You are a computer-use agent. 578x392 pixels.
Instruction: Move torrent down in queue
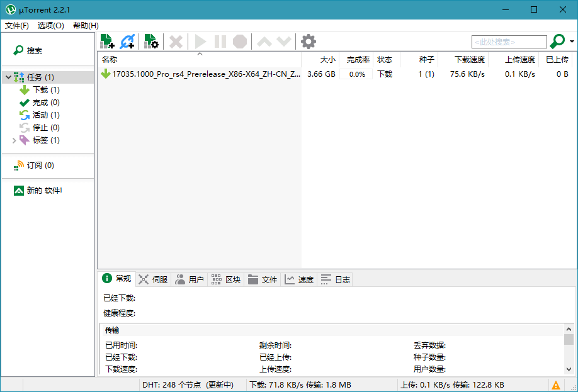[284, 42]
